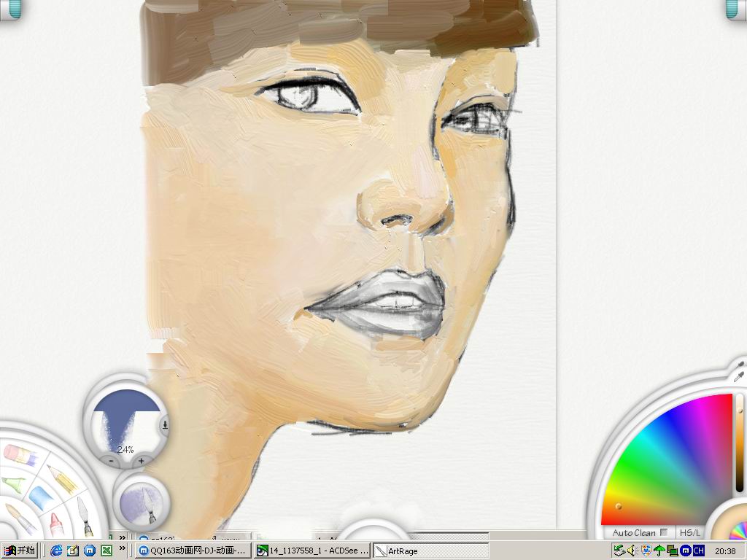Switch the HS/L color mode
The height and width of the screenshot is (560, 747).
pos(690,532)
